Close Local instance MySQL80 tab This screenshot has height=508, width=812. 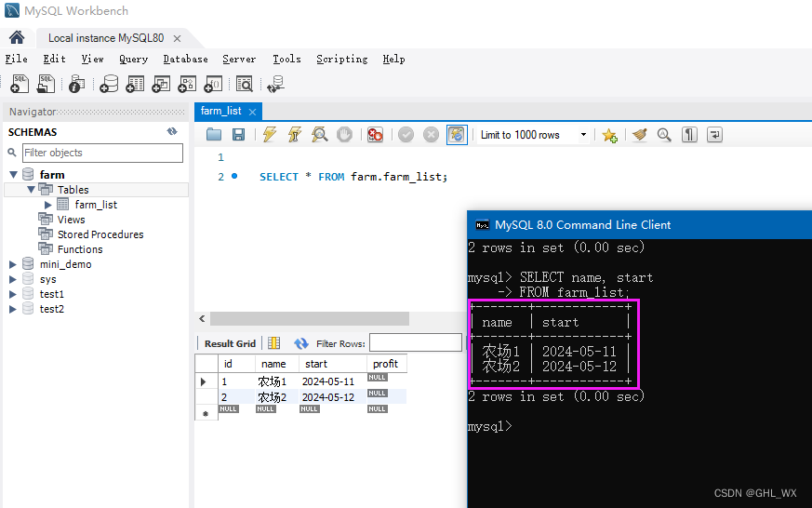coord(177,38)
